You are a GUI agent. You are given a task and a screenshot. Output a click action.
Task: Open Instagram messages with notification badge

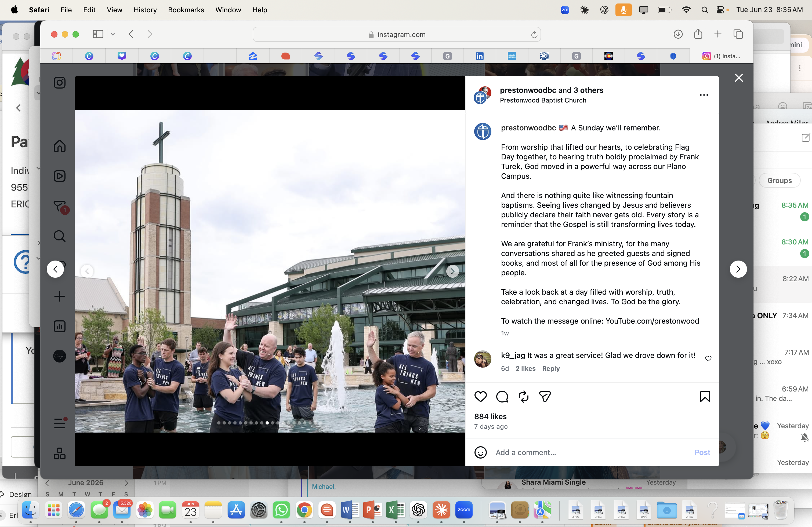click(x=60, y=206)
